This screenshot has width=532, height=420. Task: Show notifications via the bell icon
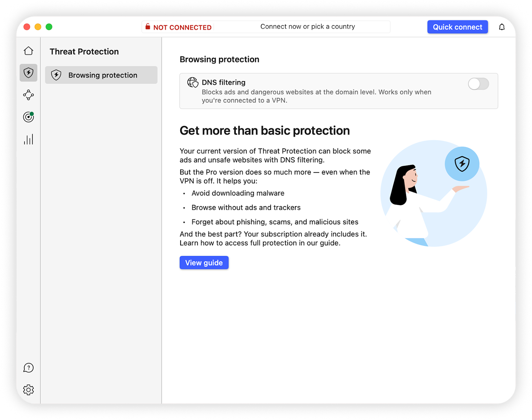click(502, 27)
